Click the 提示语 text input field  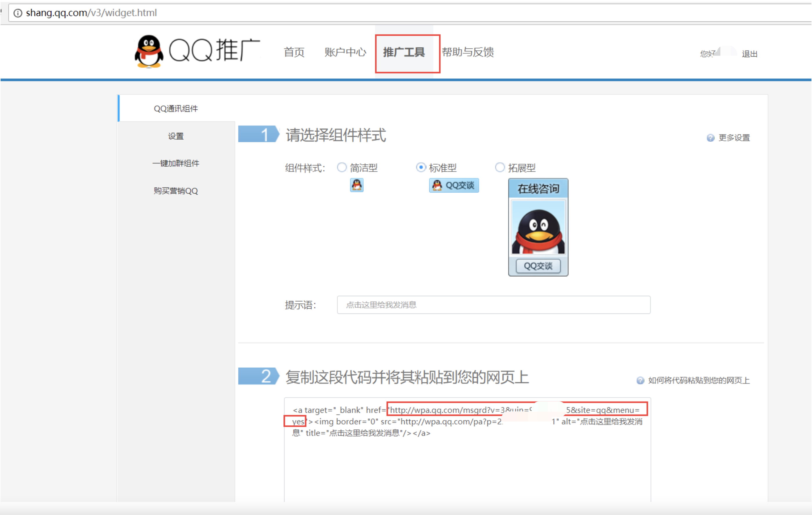tap(493, 305)
